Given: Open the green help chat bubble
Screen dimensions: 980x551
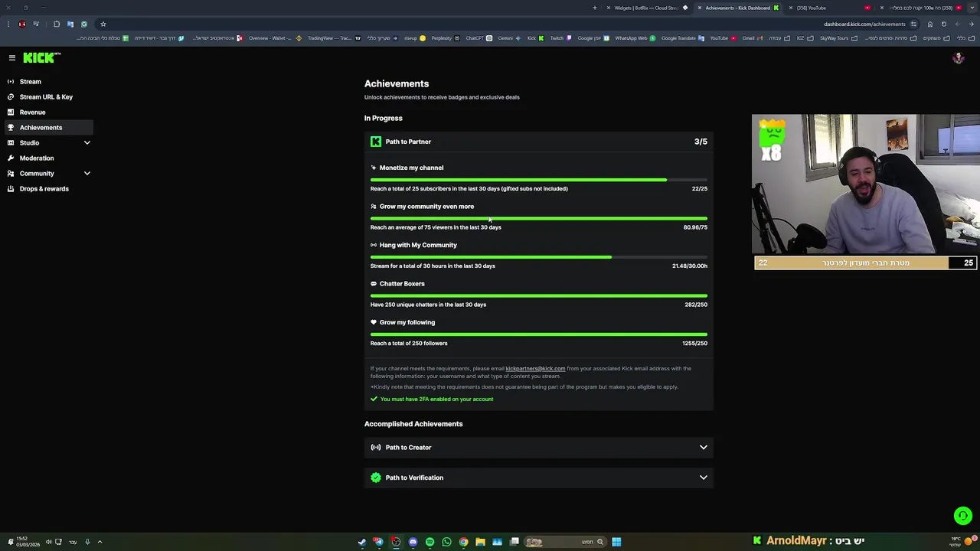Looking at the screenshot, I should click(x=962, y=516).
